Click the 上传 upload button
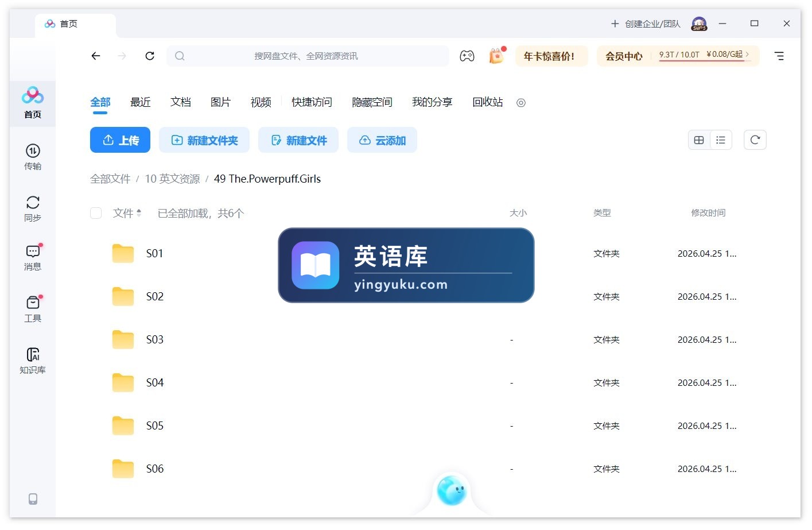Image resolution: width=812 pixels, height=530 pixels. pyautogui.click(x=120, y=140)
